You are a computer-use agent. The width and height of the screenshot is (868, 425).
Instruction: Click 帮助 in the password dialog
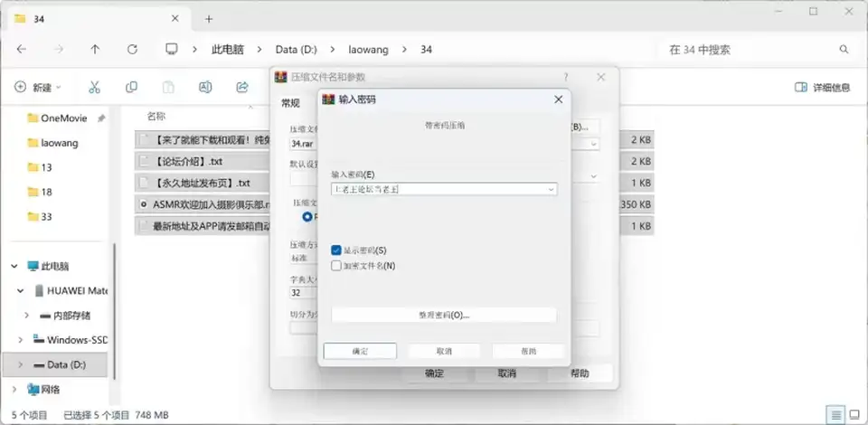point(528,351)
